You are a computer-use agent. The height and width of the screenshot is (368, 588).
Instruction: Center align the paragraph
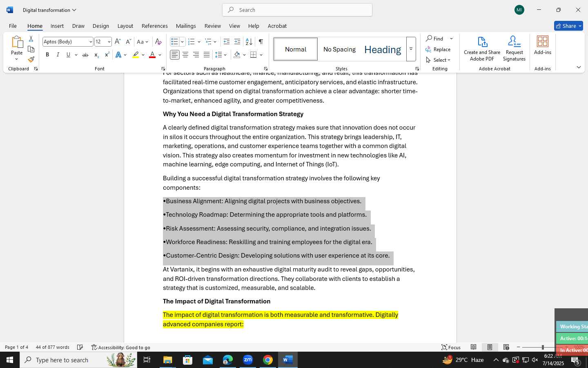(x=185, y=55)
